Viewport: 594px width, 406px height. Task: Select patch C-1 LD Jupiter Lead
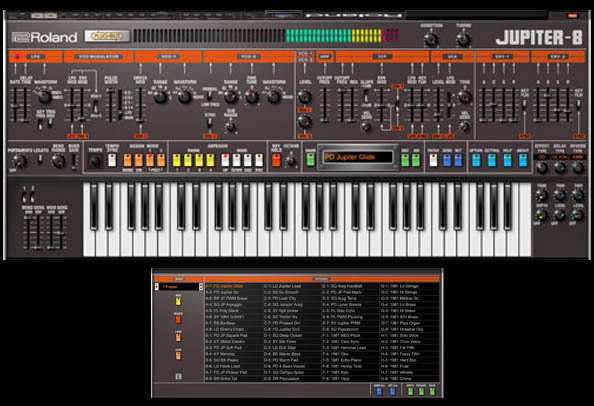292,286
